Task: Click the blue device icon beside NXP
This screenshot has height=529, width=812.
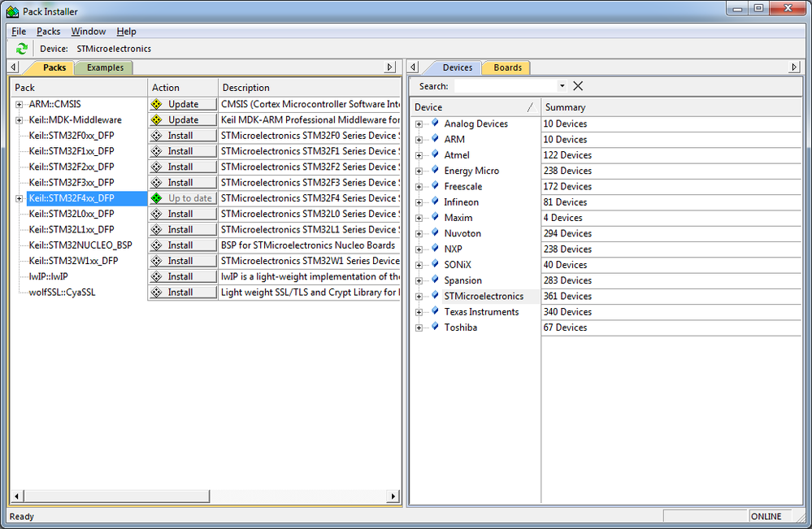Action: pyautogui.click(x=435, y=249)
